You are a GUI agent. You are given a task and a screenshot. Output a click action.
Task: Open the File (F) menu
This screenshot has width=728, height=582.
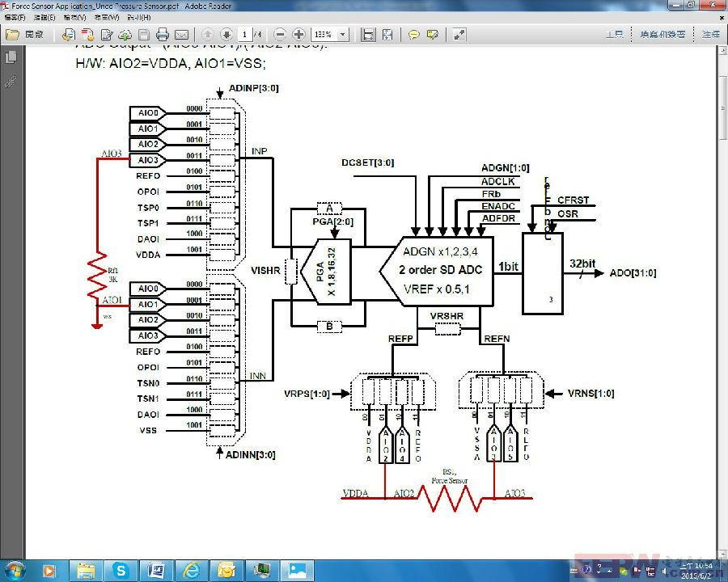(15, 18)
